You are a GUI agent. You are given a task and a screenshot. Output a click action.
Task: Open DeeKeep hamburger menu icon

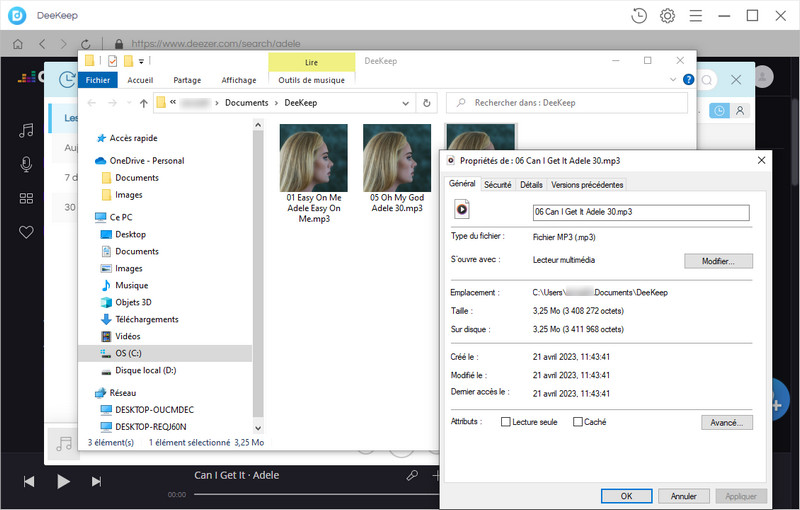click(x=696, y=16)
